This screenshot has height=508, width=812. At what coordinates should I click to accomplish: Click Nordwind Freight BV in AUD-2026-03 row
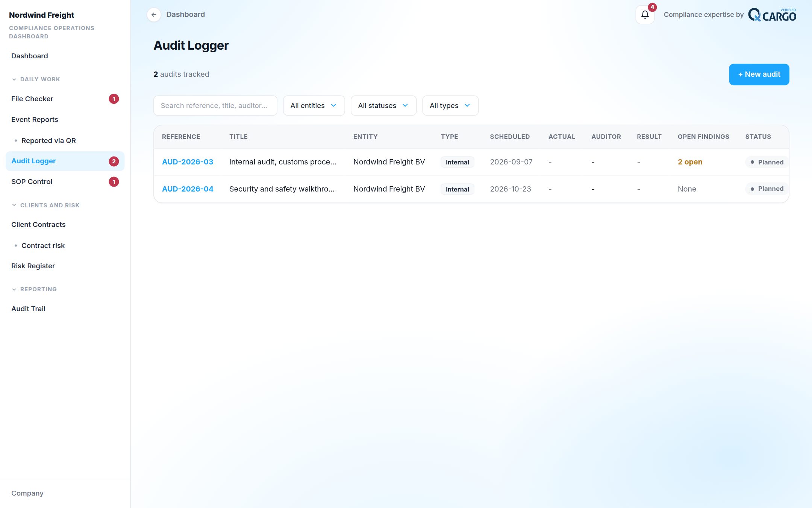(x=389, y=162)
